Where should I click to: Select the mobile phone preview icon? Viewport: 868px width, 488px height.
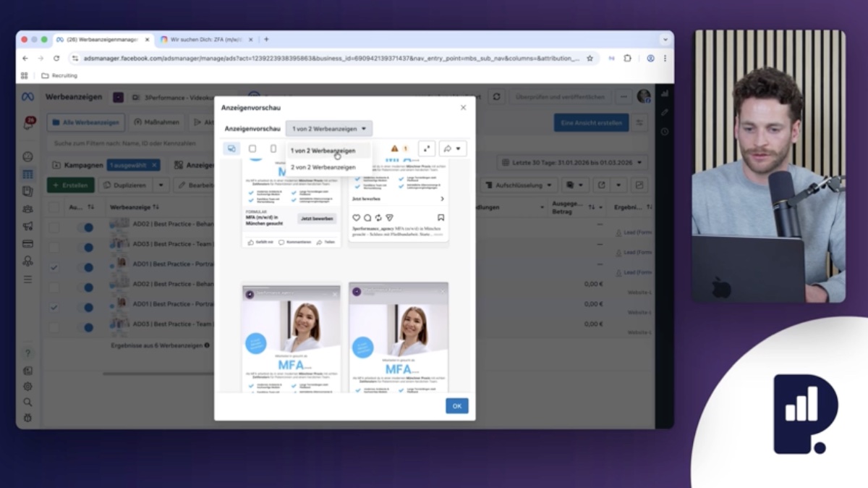pyautogui.click(x=273, y=148)
